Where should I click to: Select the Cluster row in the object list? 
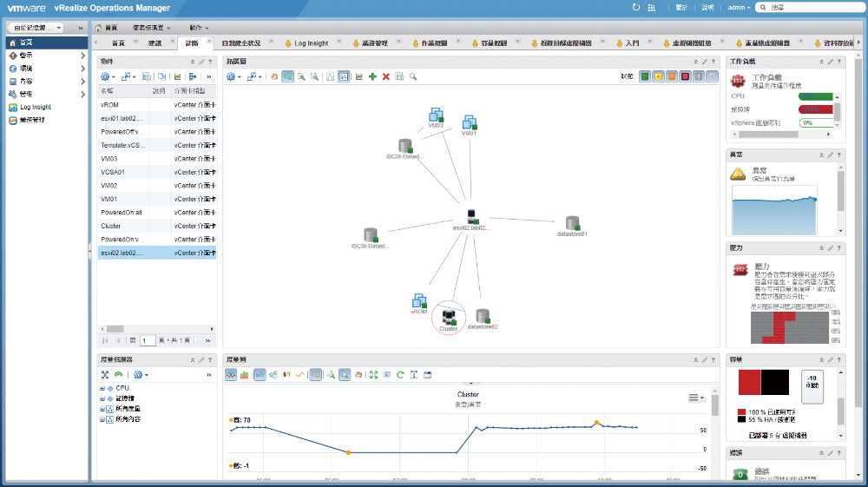156,226
